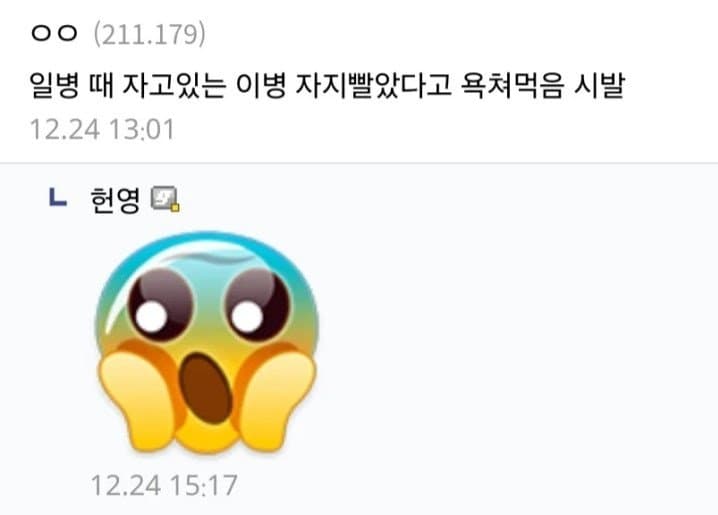Click the word 자고있는 in the comment

pyautogui.click(x=174, y=85)
